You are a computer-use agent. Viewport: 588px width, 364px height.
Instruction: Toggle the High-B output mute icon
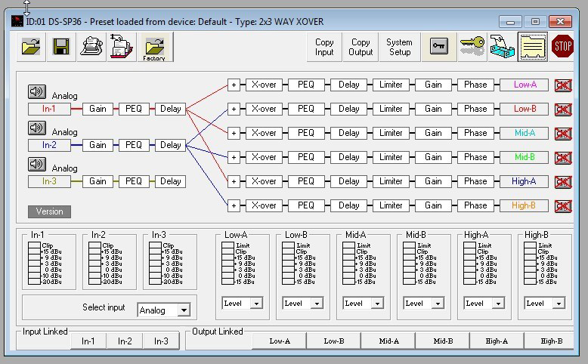(563, 206)
